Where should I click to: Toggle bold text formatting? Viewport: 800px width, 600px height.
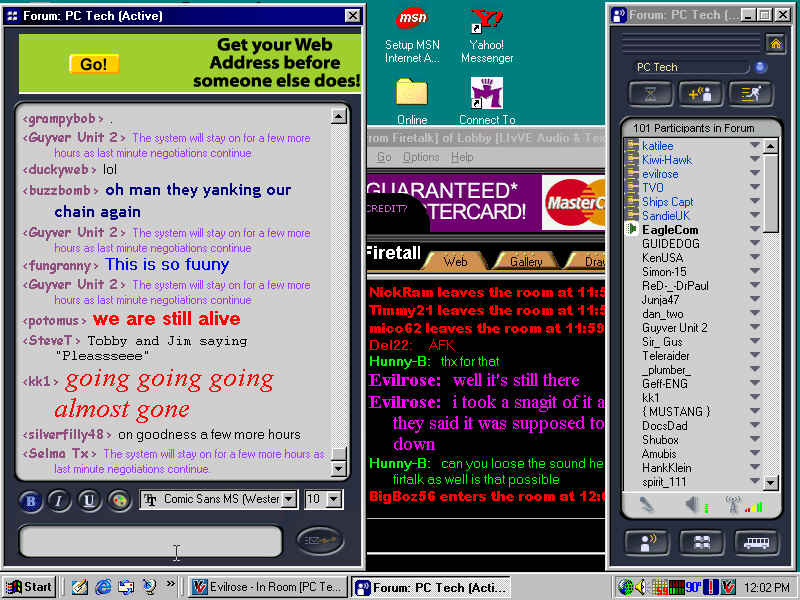coord(30,500)
